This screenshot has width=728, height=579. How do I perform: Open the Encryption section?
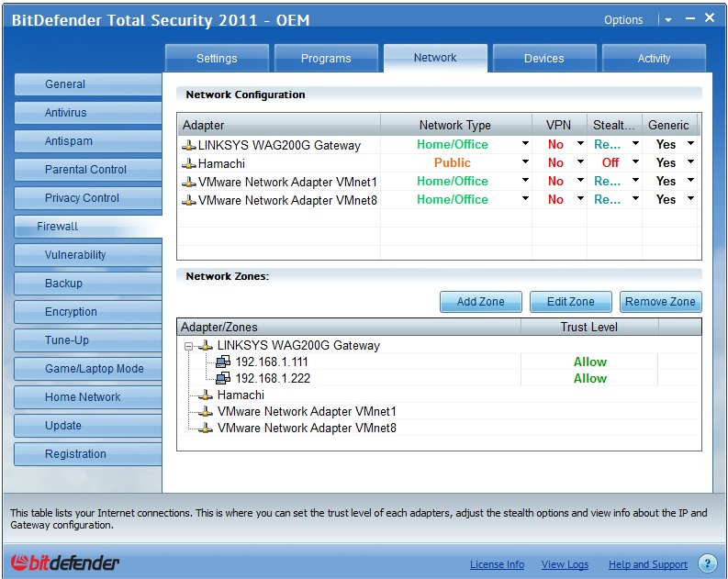pyautogui.click(x=88, y=312)
